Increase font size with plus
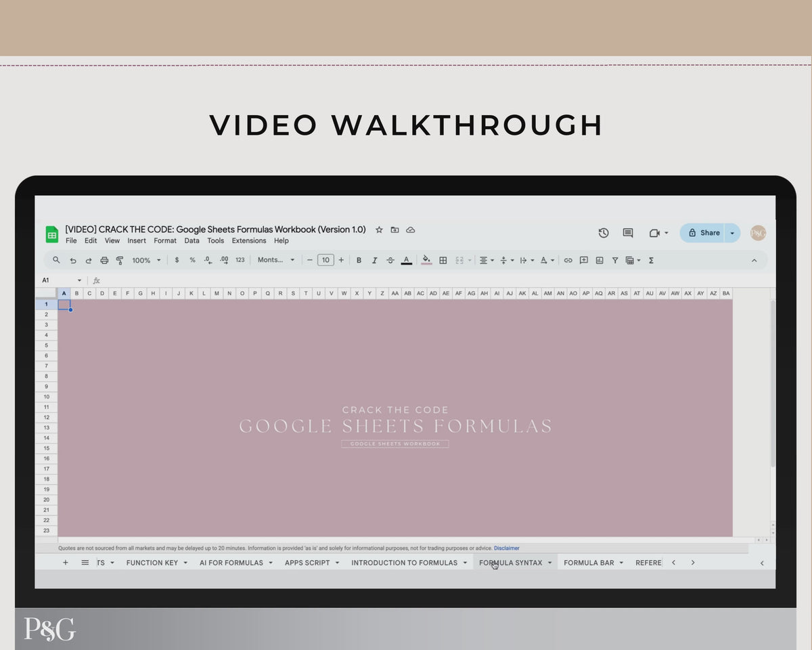The image size is (812, 650). coord(341,260)
